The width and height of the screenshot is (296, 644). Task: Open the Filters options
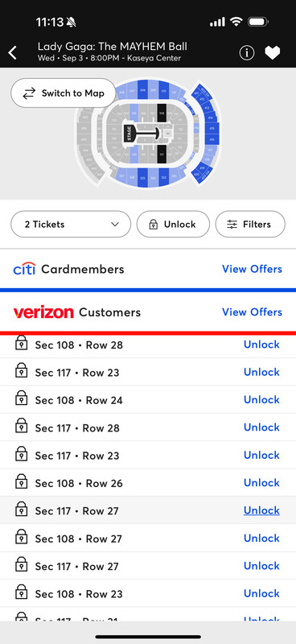click(250, 225)
